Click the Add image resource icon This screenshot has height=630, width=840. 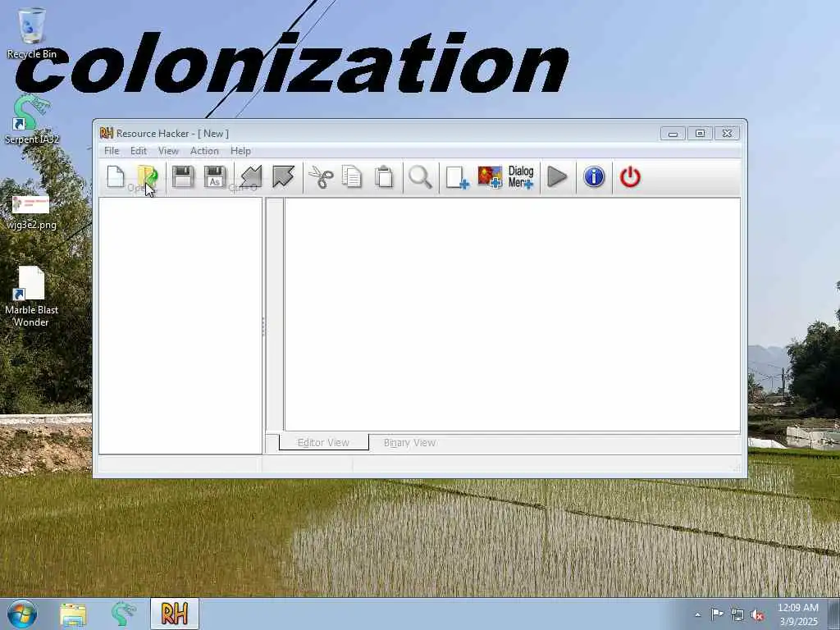490,177
